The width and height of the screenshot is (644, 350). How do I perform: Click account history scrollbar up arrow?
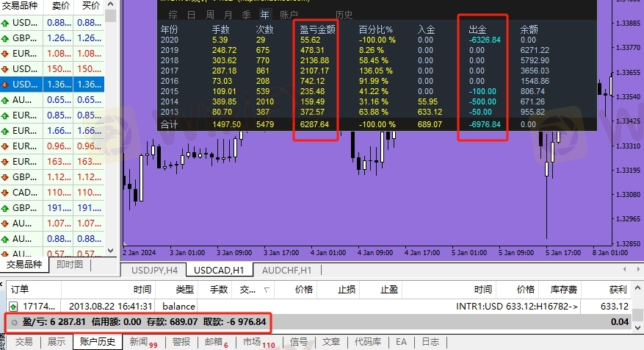click(x=637, y=288)
